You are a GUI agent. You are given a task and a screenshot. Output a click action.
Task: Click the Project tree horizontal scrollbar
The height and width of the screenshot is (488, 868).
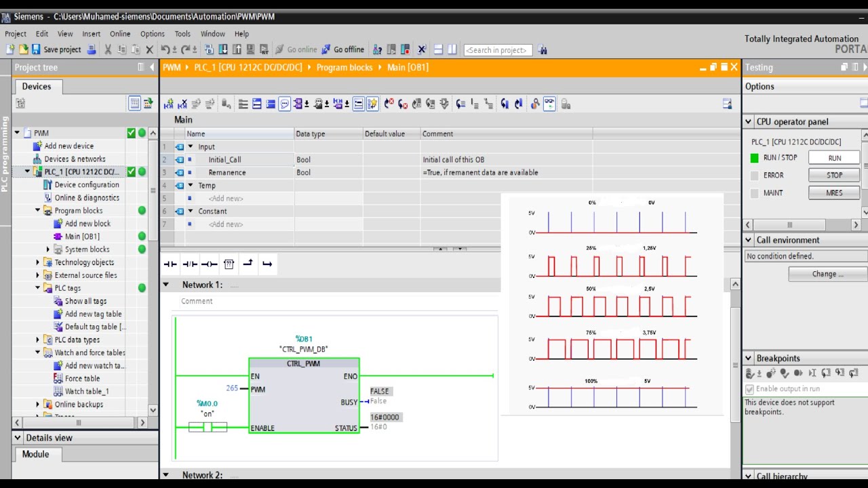pos(79,422)
